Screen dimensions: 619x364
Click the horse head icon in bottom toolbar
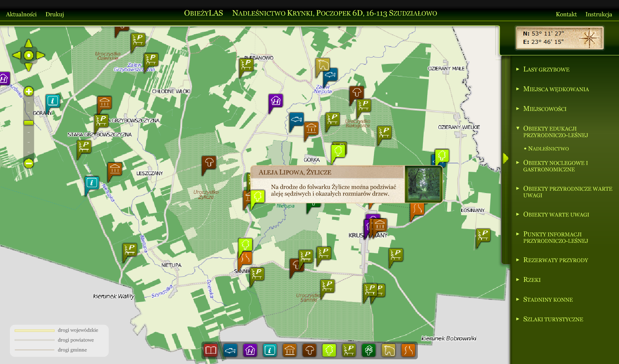tap(389, 350)
